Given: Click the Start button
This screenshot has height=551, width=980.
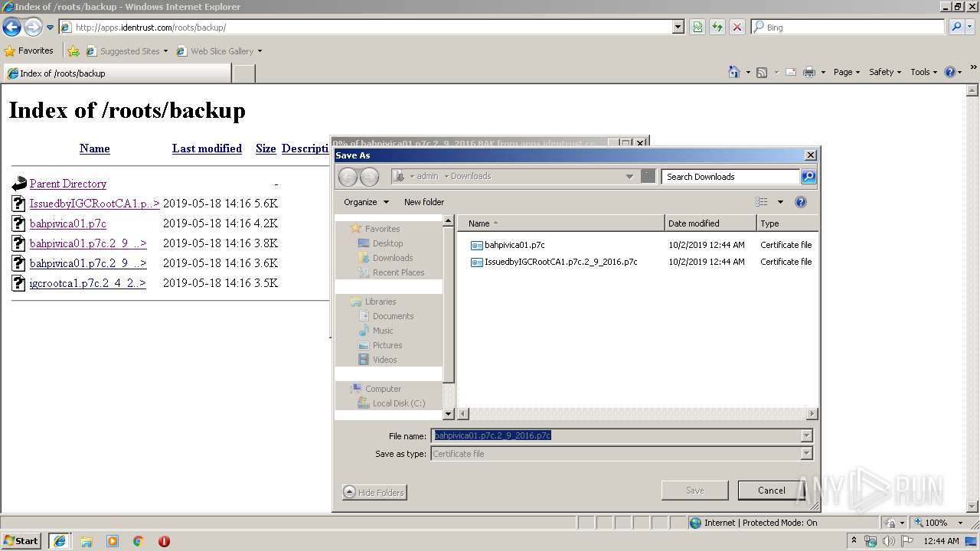Looking at the screenshot, I should 21,541.
